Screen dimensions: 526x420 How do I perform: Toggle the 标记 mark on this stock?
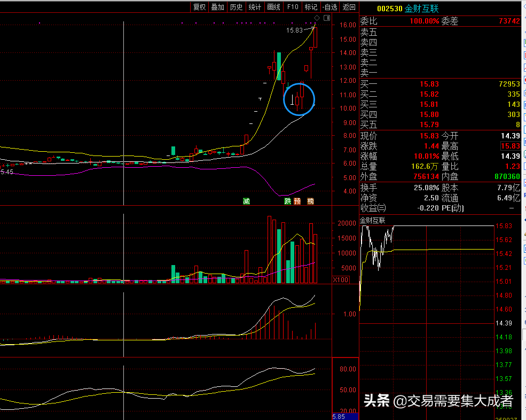pos(311,7)
